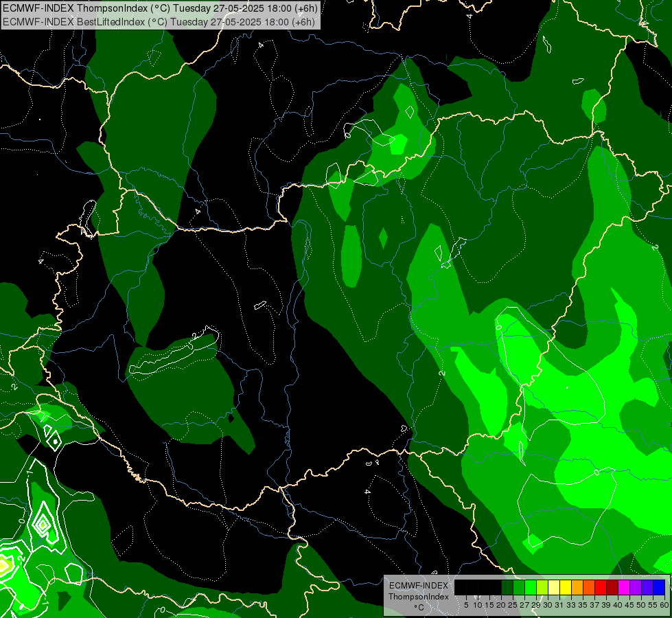Select the blue 55–60 legend swatch
Viewport: 672px width, 618px height.
click(x=659, y=587)
